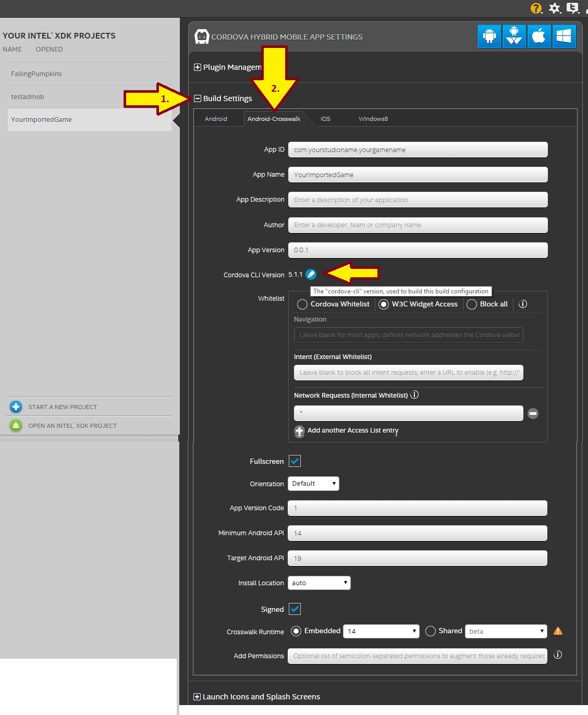Open the settings gear icon
588x715 pixels.
click(x=555, y=8)
